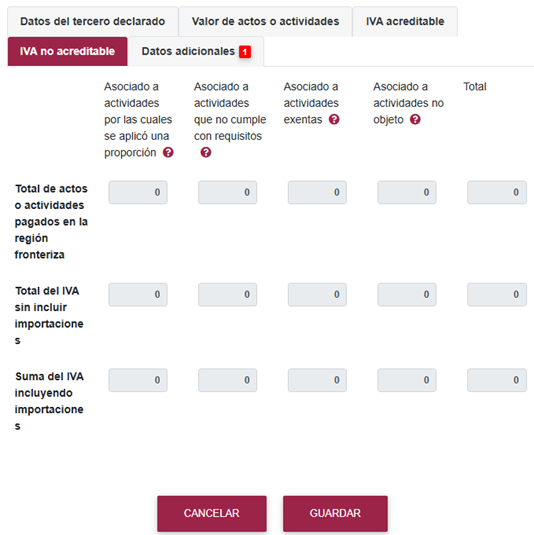Open Datos del tercero declarado tab
The width and height of the screenshot is (534, 535).
click(92, 21)
